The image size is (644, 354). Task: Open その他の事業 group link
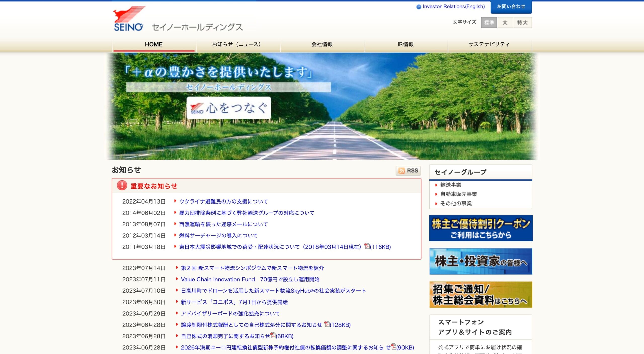point(456,203)
